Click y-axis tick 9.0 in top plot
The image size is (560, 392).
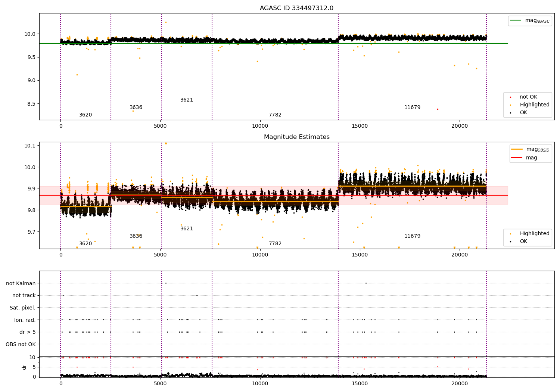coord(31,80)
